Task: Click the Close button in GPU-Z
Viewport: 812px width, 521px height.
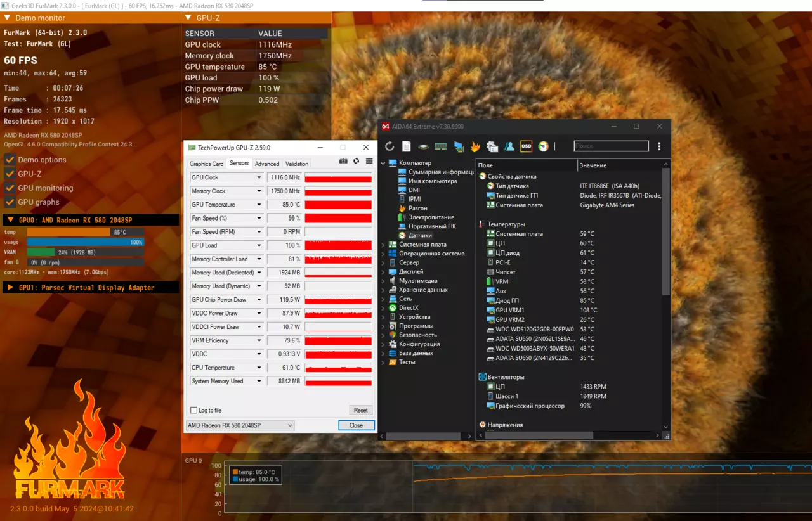Action: [356, 425]
